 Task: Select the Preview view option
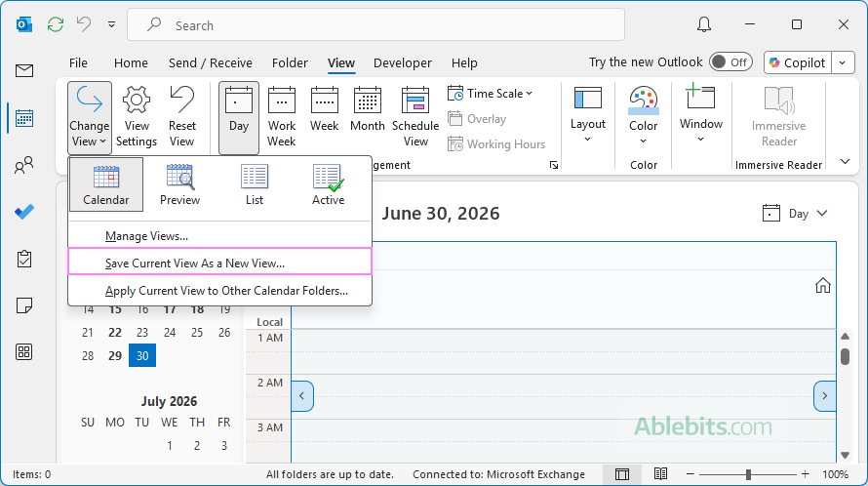[x=179, y=184]
